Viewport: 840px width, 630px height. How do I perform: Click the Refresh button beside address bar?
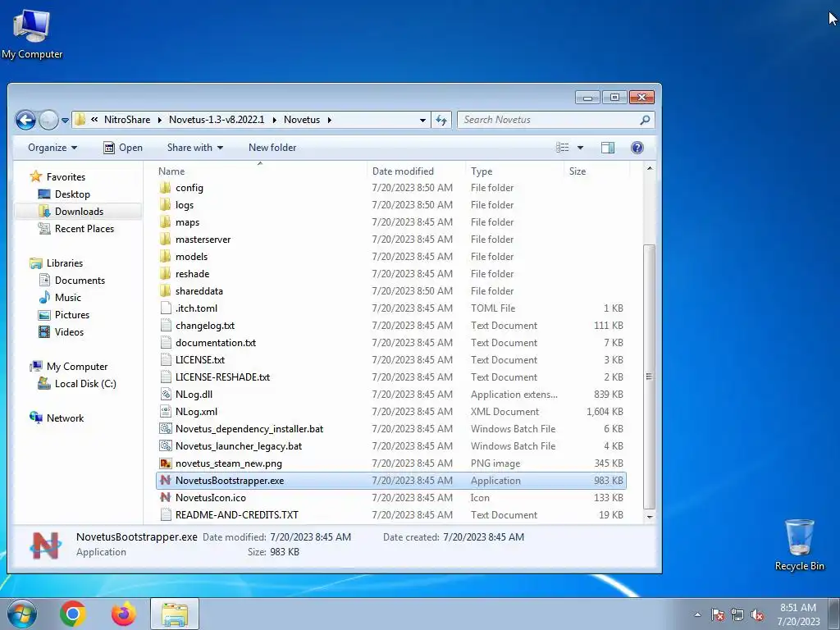click(x=441, y=120)
